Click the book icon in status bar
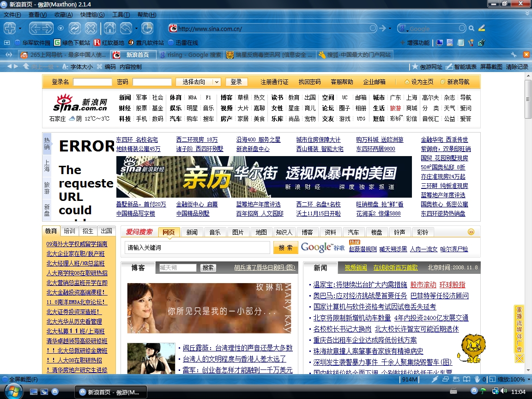Image resolution: width=532 pixels, height=399 pixels. click(467, 379)
